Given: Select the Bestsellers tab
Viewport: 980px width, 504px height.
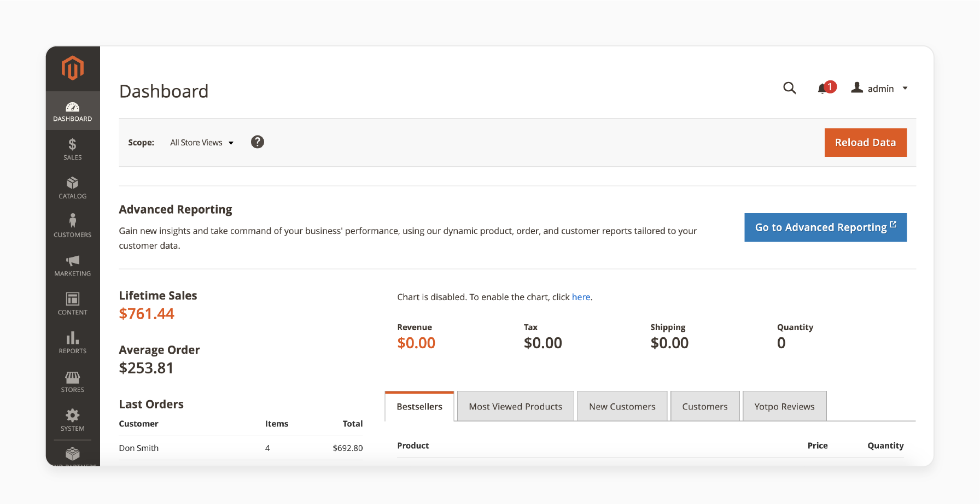Looking at the screenshot, I should (419, 406).
